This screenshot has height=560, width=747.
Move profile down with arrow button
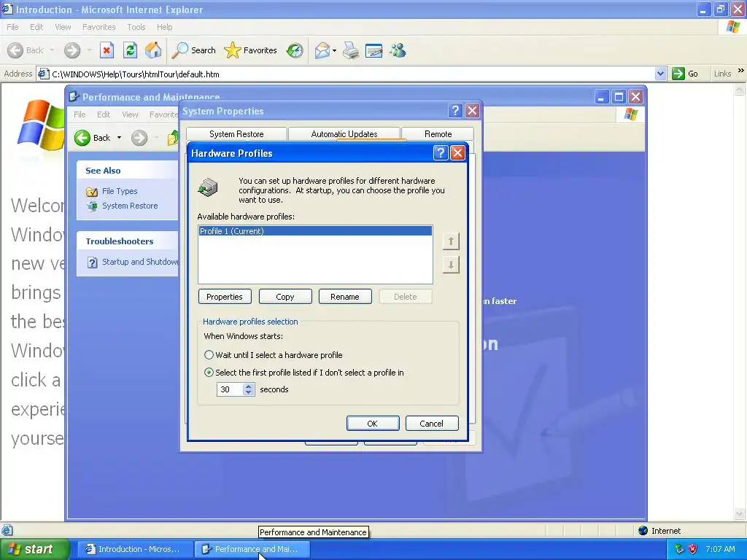click(451, 265)
